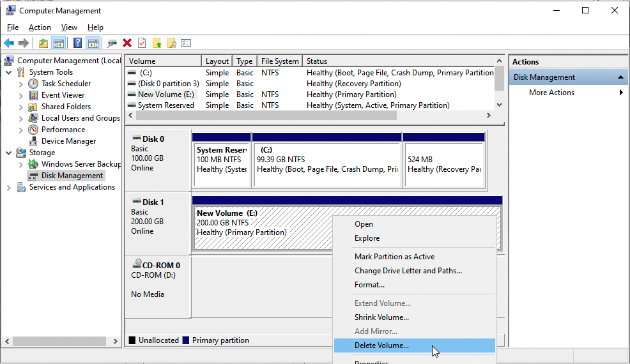Click the volume list vertical scrollbar down arrow
Viewport: 630px width, 364px height.
click(500, 105)
